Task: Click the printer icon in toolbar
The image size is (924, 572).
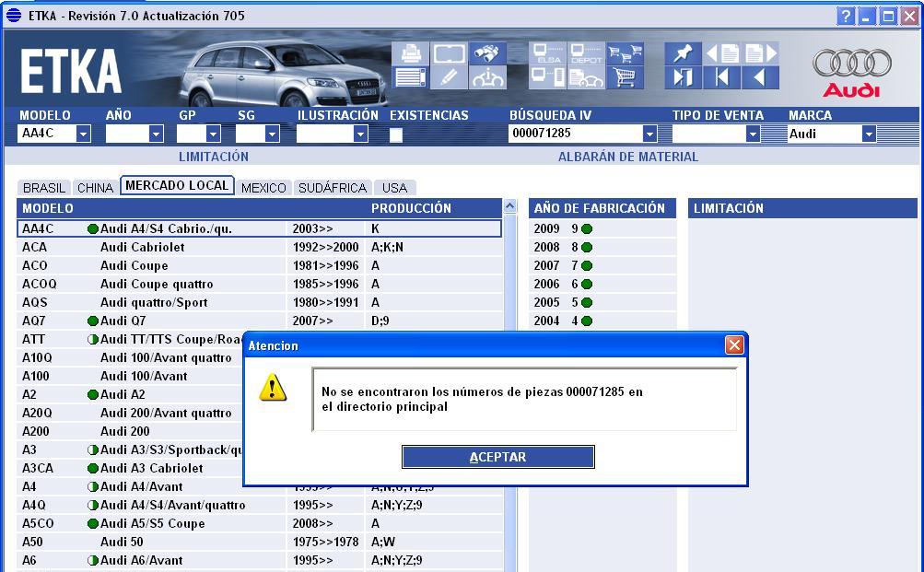Action: point(411,53)
